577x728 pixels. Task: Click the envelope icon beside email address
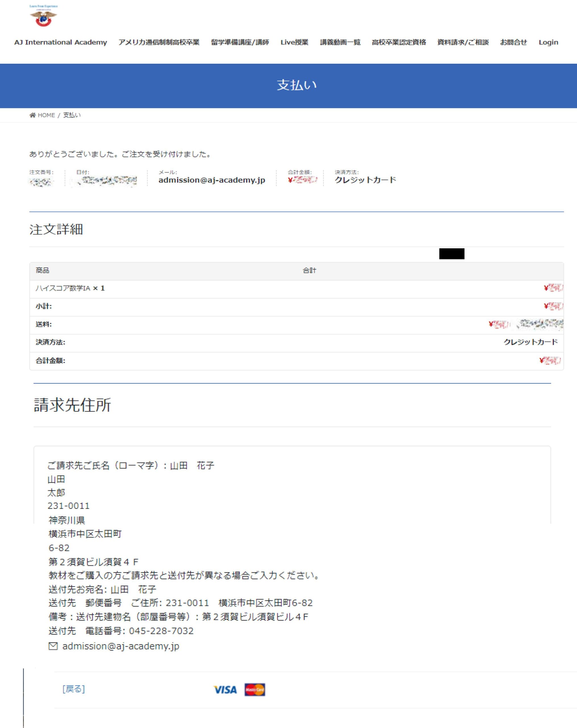point(53,646)
